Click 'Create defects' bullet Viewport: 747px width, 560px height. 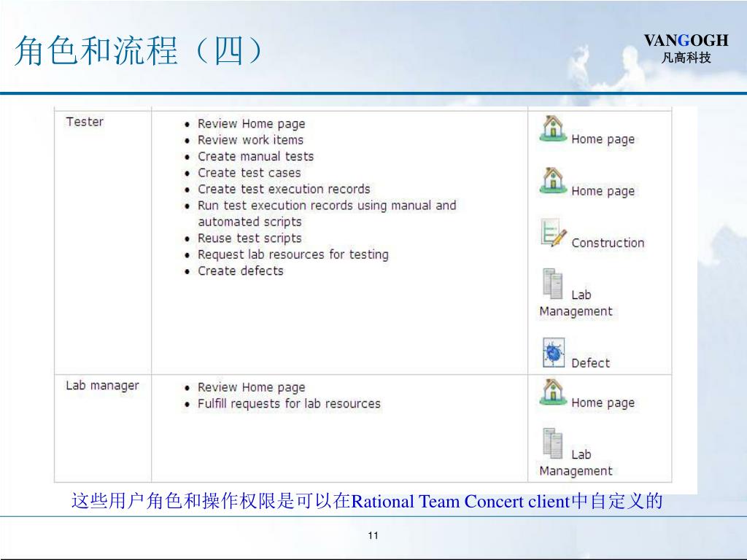(x=241, y=271)
